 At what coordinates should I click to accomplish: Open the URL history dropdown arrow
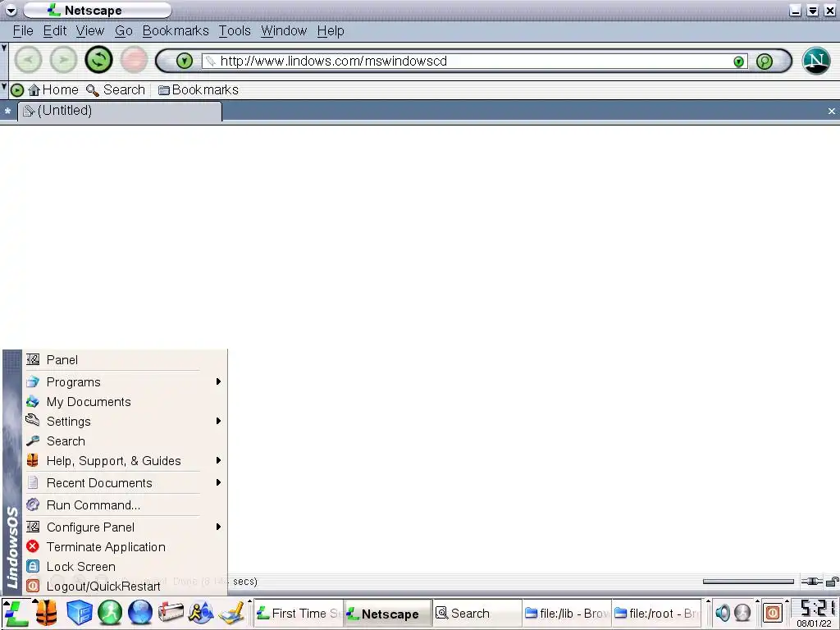[739, 62]
